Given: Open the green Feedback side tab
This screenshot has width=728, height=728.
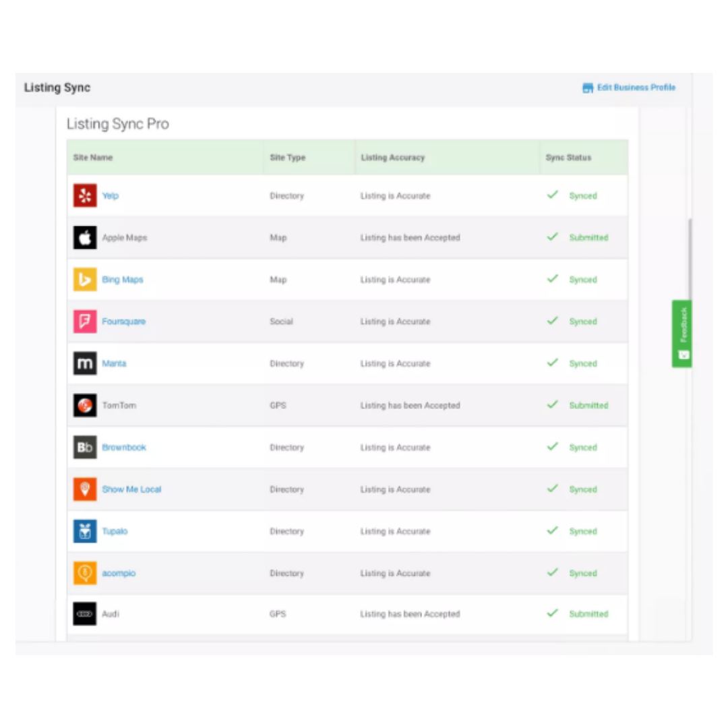Looking at the screenshot, I should [681, 334].
